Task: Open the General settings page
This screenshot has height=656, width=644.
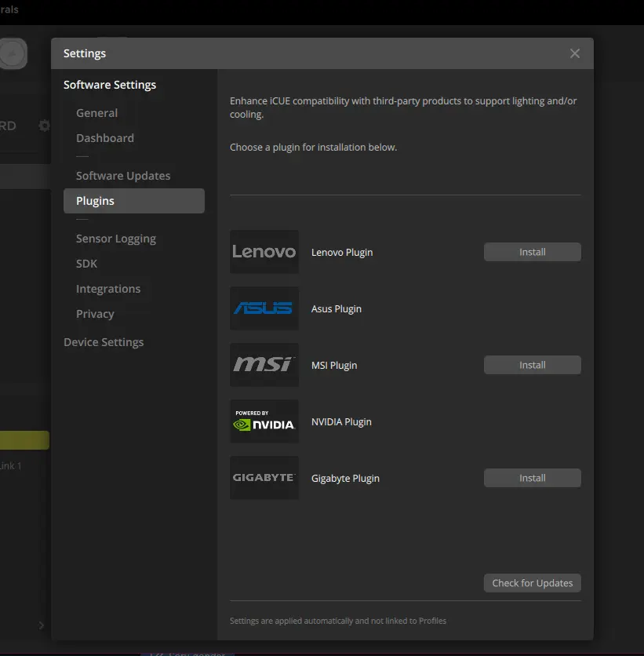Action: click(96, 113)
